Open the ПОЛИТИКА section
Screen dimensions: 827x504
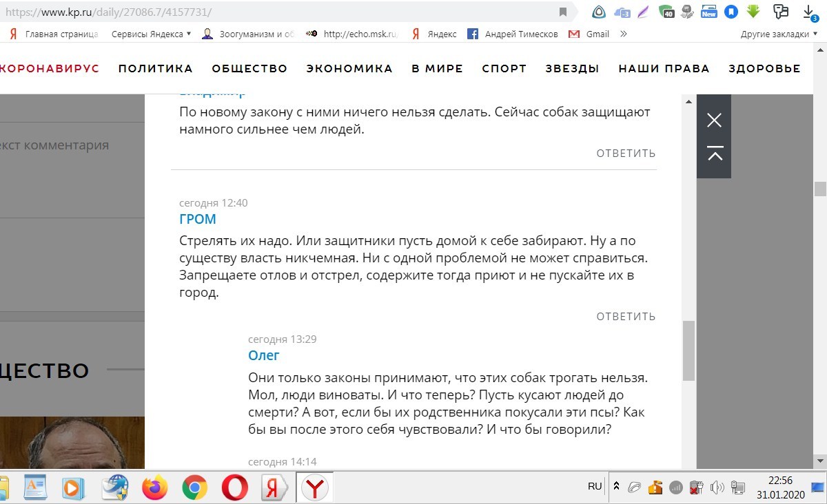[x=156, y=68]
